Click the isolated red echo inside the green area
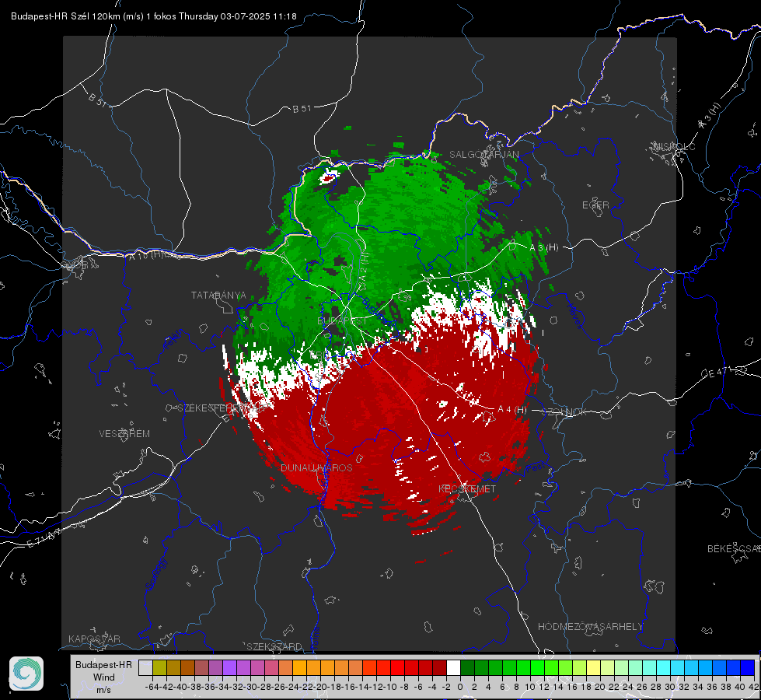The width and height of the screenshot is (761, 700). point(329,178)
